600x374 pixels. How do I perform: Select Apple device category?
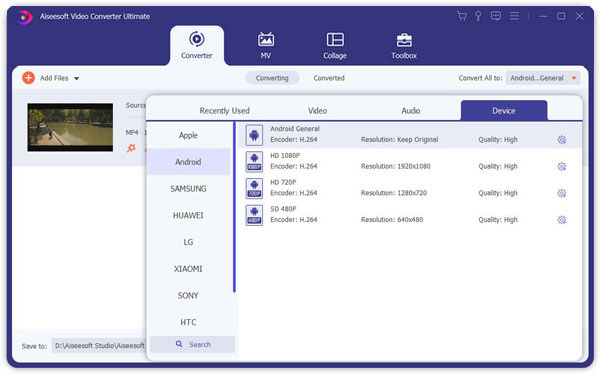[188, 135]
